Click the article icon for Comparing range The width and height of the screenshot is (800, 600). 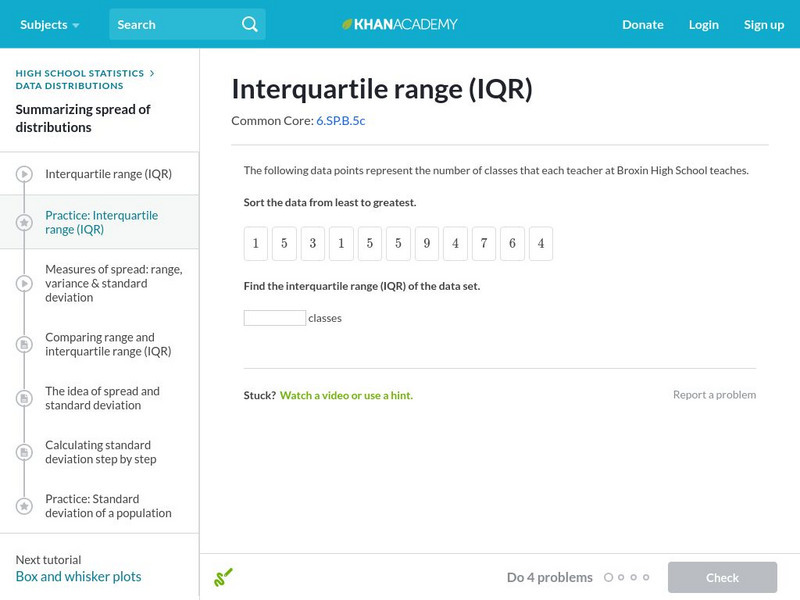pos(24,345)
